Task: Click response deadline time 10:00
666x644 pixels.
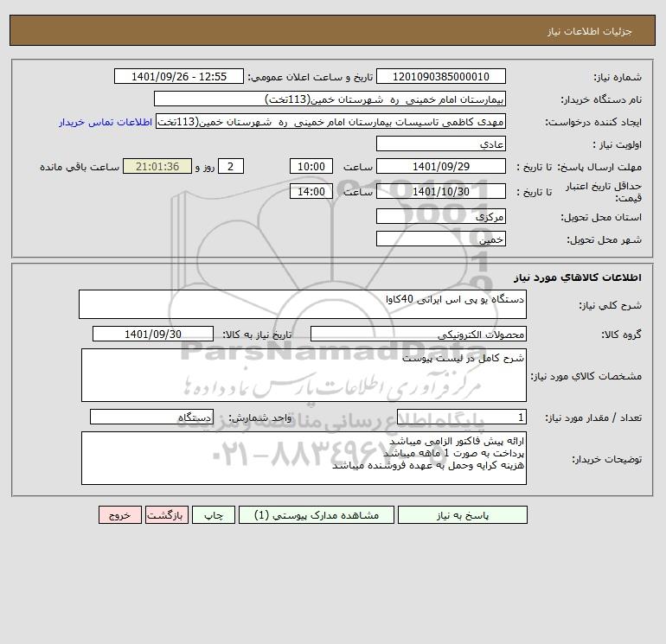Action: (x=311, y=167)
